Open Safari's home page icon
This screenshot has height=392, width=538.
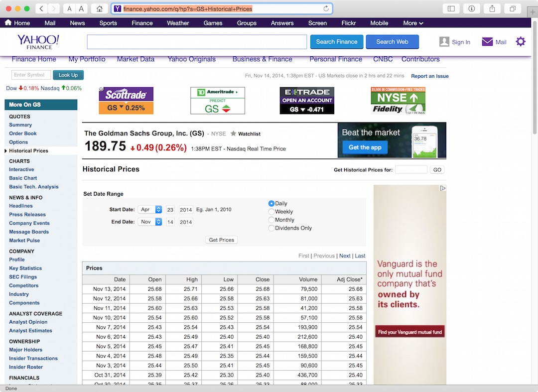100,8
